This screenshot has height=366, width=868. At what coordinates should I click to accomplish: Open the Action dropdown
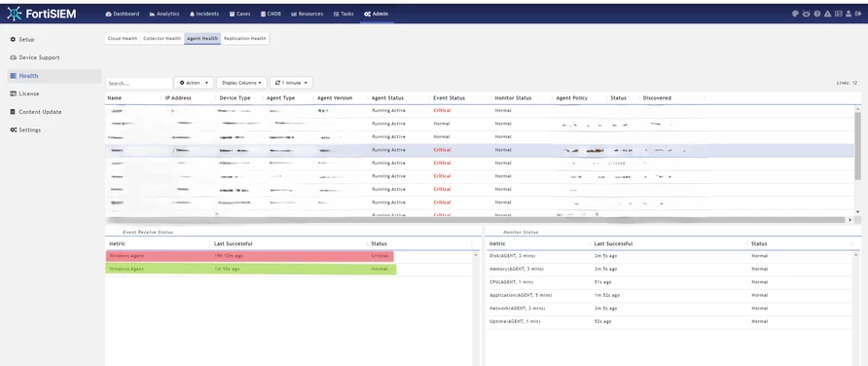point(194,83)
